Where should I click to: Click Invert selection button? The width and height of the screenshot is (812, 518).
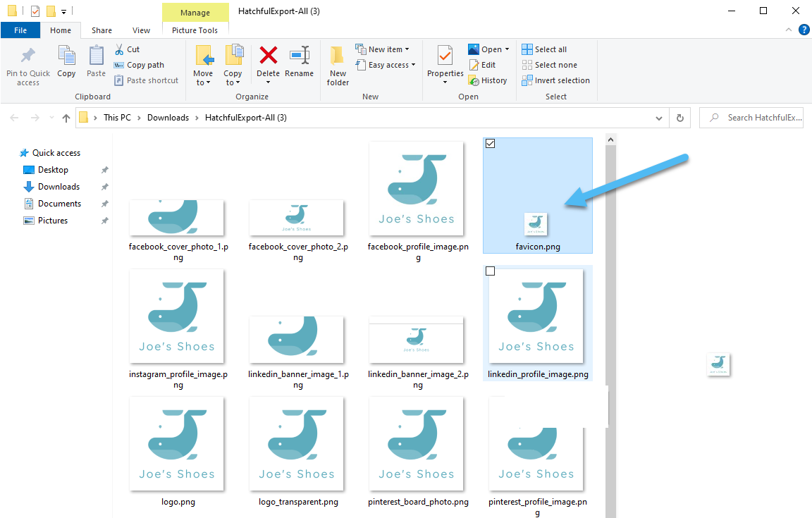(555, 80)
